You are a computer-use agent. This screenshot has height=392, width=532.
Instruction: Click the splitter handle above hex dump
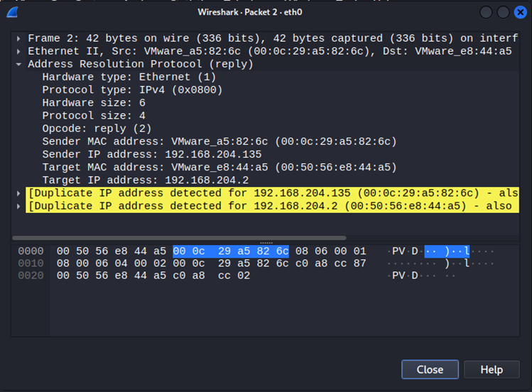pos(266,243)
